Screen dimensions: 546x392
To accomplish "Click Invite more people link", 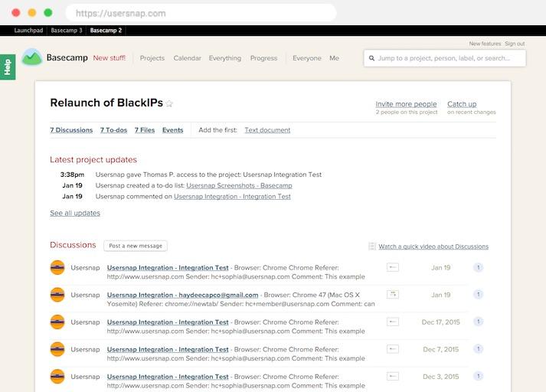I will (406, 104).
